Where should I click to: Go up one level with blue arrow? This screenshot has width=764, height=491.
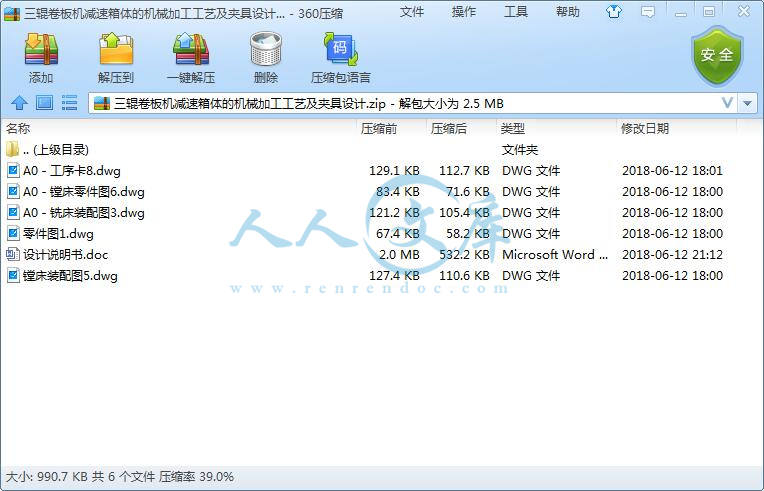(x=19, y=103)
